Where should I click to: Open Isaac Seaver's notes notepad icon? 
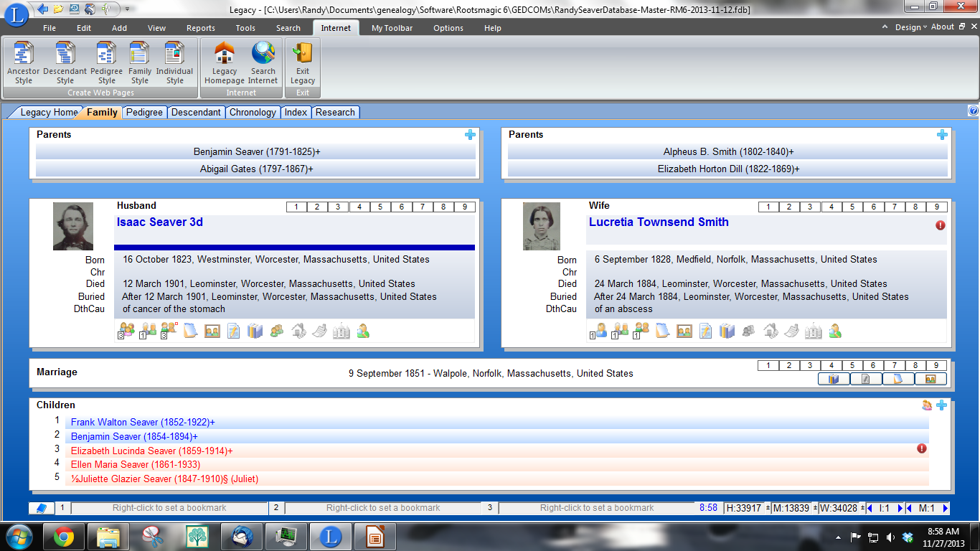pos(190,331)
